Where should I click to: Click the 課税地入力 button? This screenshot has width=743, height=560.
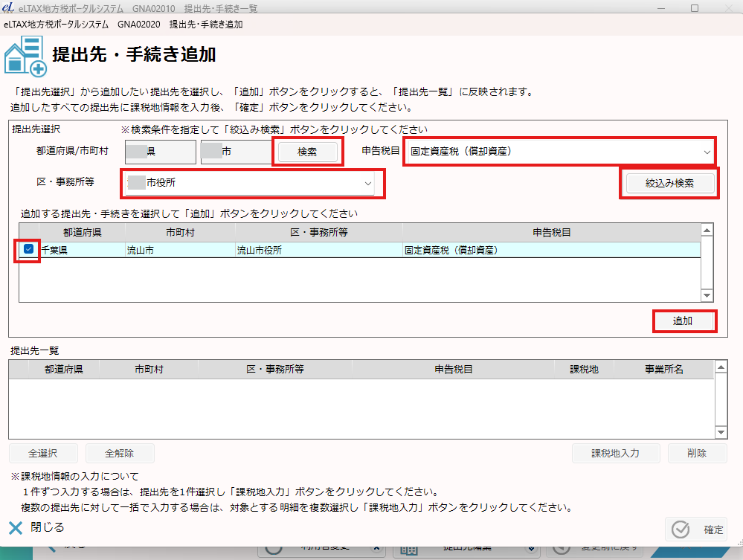(x=615, y=453)
